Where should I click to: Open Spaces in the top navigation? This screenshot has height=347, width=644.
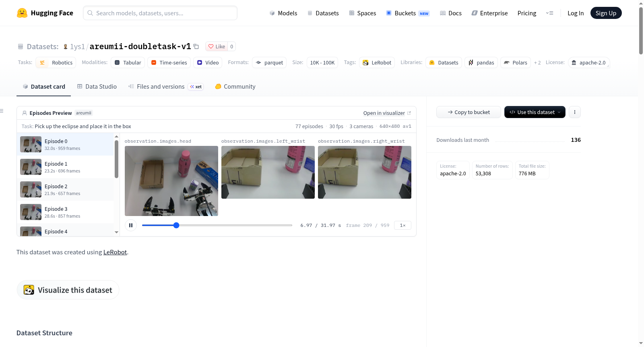[x=363, y=13]
